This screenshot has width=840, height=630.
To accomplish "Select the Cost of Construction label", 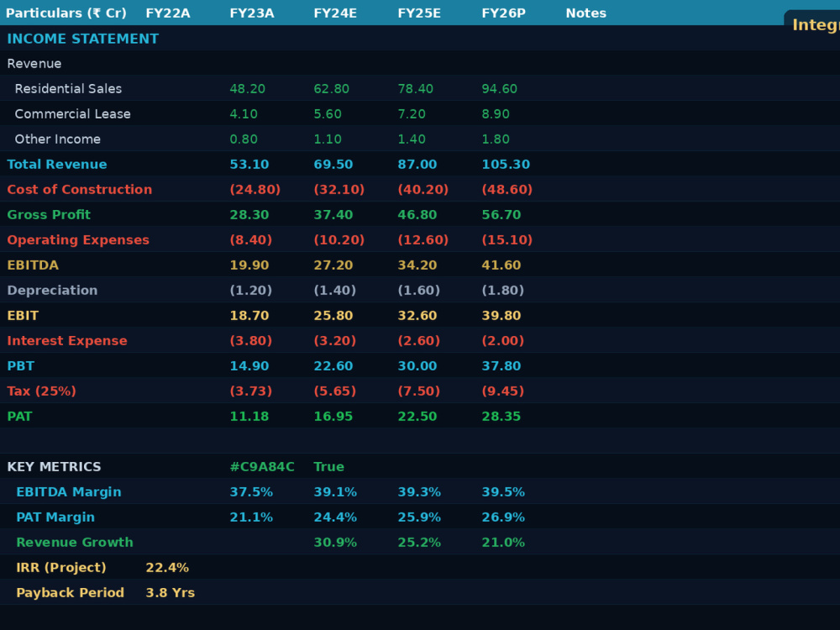I will (x=79, y=190).
